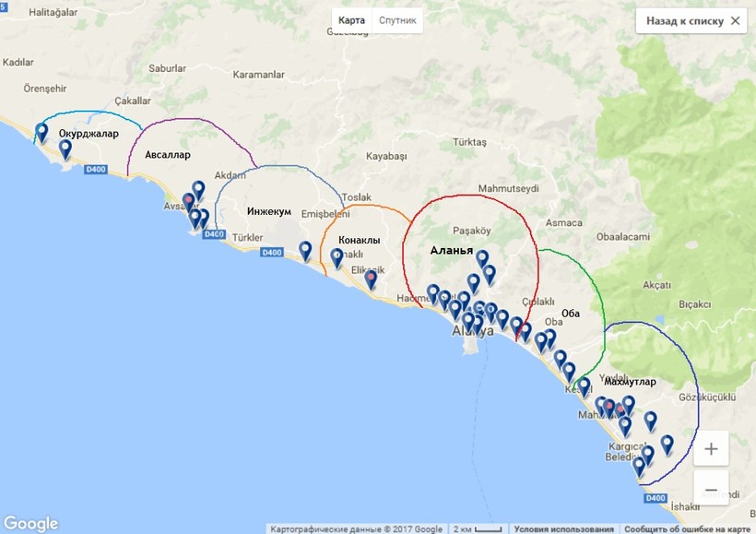Viewport: 756px width, 534px height.
Task: Select the easternmost marker in Махмутлар zone
Action: tap(667, 445)
